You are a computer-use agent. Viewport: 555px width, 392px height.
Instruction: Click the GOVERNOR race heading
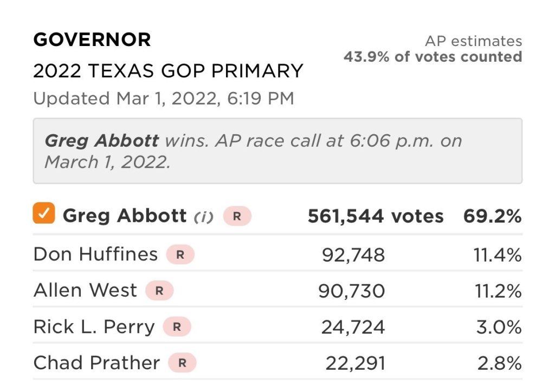[92, 40]
